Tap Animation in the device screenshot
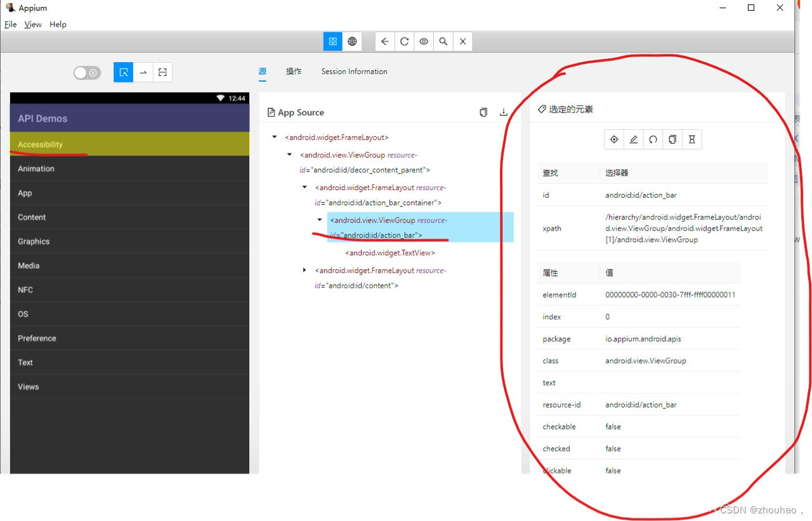 (x=129, y=169)
